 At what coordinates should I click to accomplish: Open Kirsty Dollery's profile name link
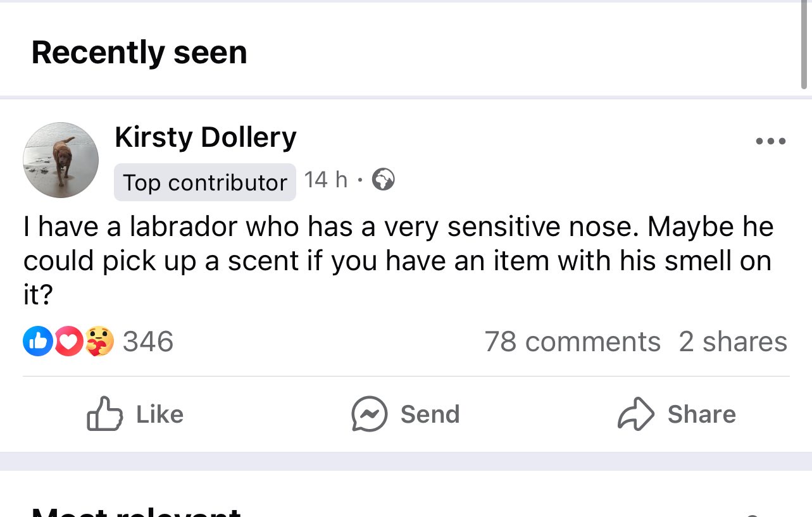[205, 137]
